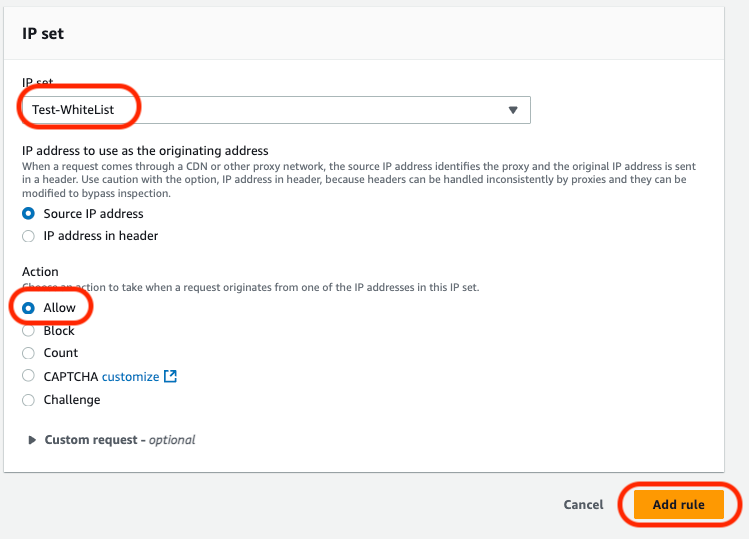
Task: Choose IP address in header option
Action: (x=28, y=236)
